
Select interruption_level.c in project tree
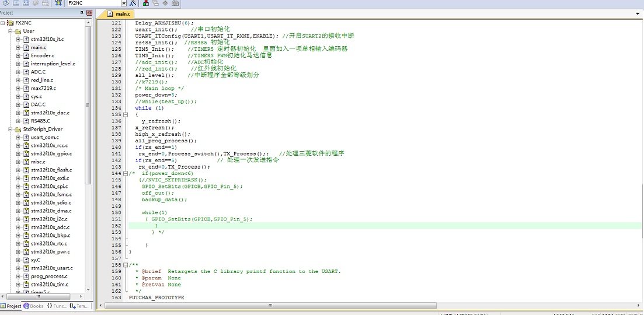tap(53, 64)
